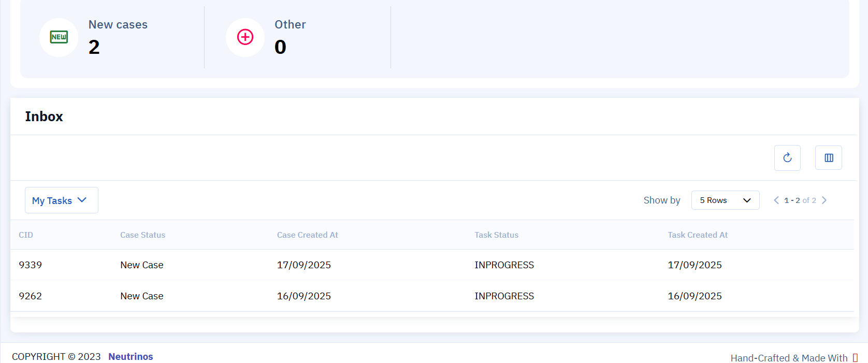Click the Case Created At header
Screen dimensions: 868x363
click(307, 235)
